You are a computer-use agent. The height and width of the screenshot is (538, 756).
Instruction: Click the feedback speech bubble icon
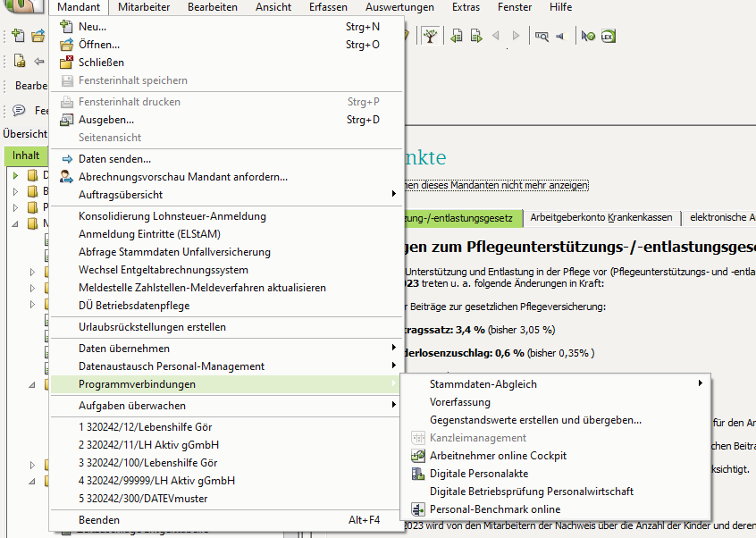click(19, 111)
